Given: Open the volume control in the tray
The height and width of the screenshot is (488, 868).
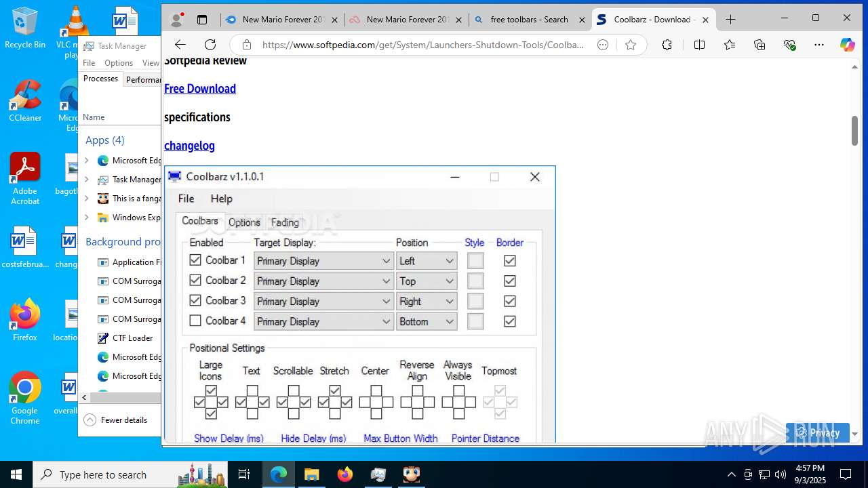Looking at the screenshot, I should tap(781, 474).
